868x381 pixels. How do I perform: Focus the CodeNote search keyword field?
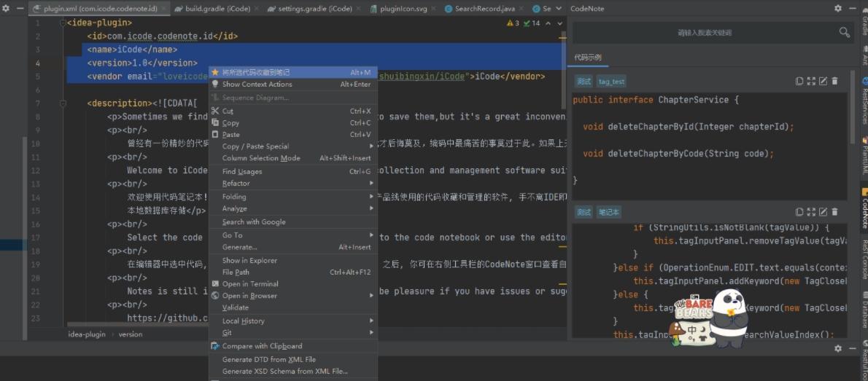(703, 33)
